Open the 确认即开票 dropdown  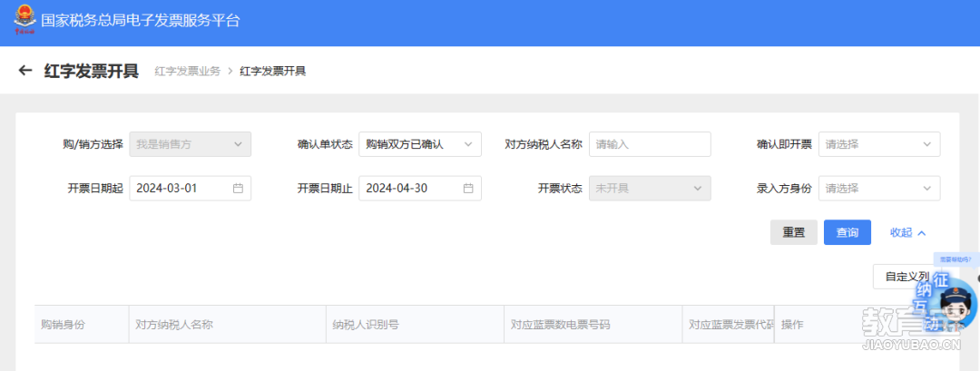[x=879, y=144]
